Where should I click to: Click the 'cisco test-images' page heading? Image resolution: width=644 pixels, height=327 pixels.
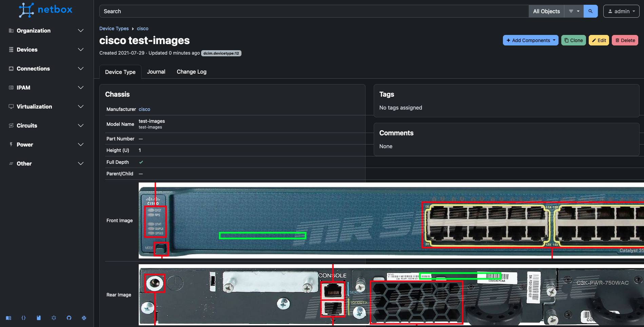(144, 40)
